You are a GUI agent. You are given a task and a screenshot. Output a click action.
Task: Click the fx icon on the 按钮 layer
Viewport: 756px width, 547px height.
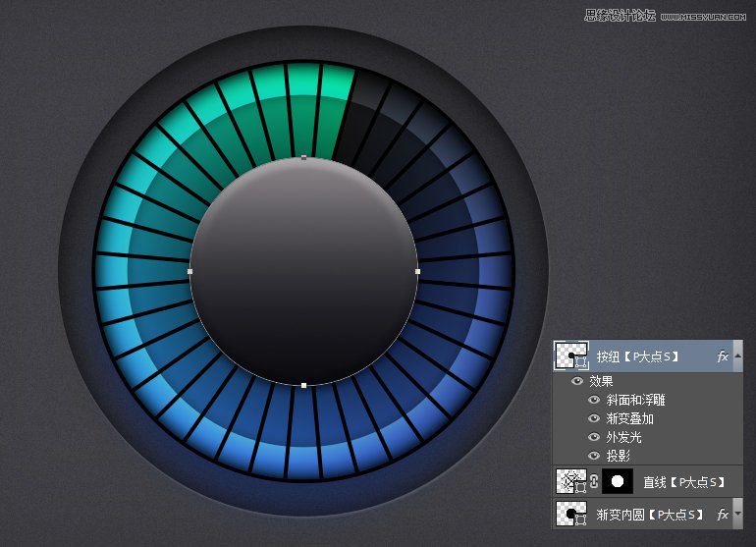(x=723, y=356)
